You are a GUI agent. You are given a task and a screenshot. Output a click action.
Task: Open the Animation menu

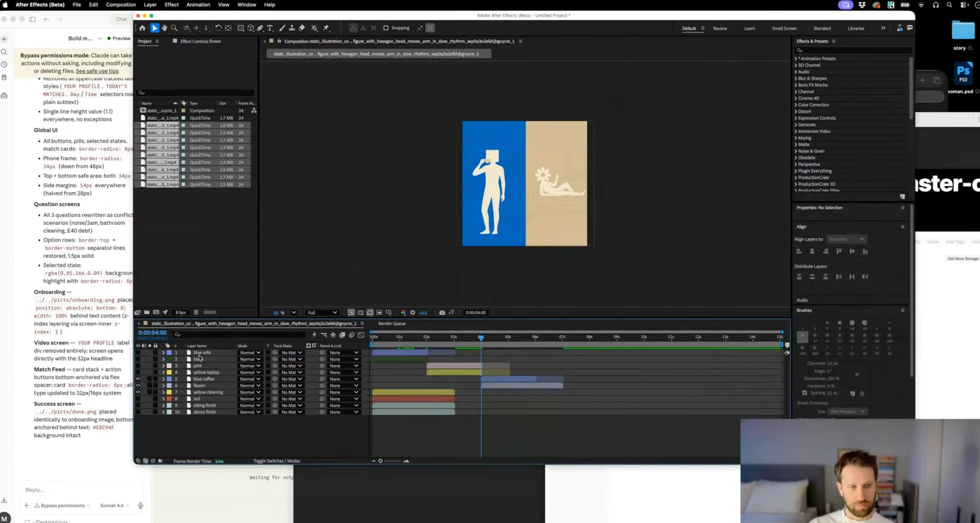198,5
